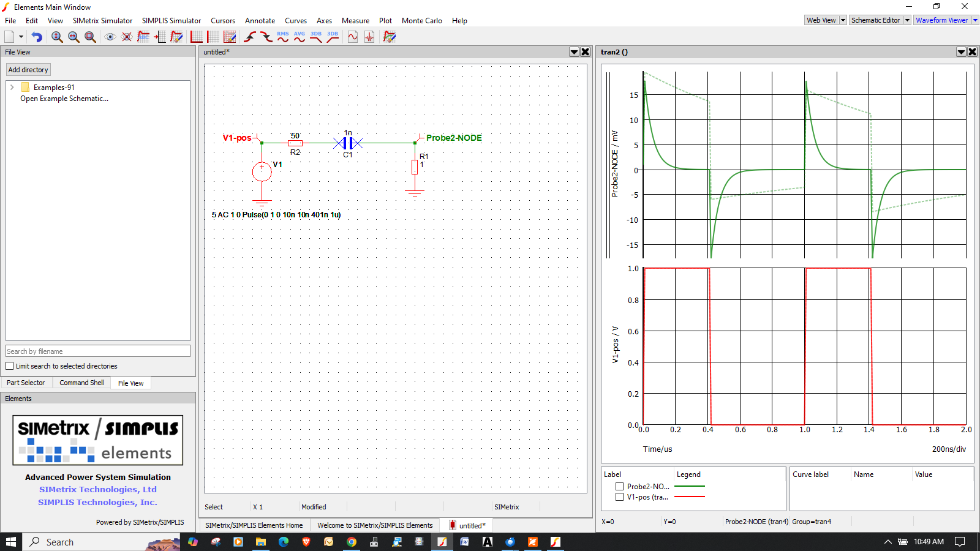
Task: Switch to SIMetrix/SIMPLIS Elements Home tab
Action: pyautogui.click(x=254, y=525)
